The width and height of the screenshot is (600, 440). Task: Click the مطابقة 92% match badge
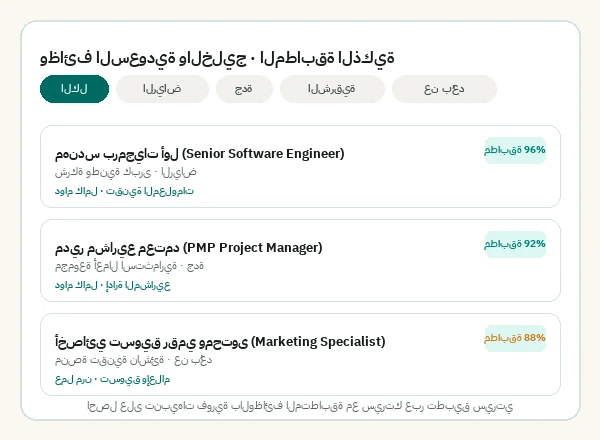[x=515, y=244]
